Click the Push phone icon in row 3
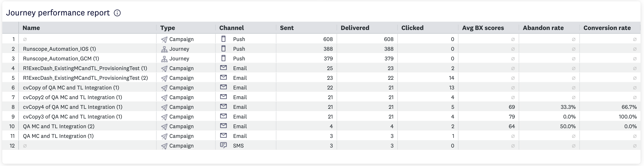 coord(223,58)
